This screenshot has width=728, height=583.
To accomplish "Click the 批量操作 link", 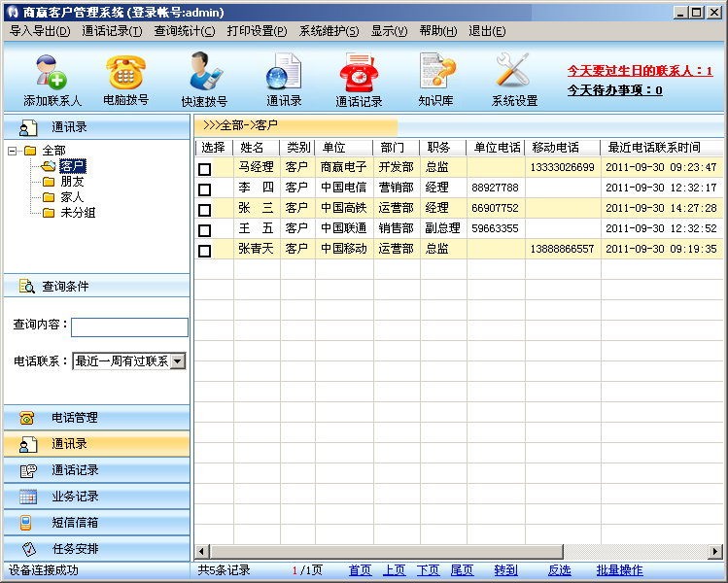I will click(x=619, y=570).
